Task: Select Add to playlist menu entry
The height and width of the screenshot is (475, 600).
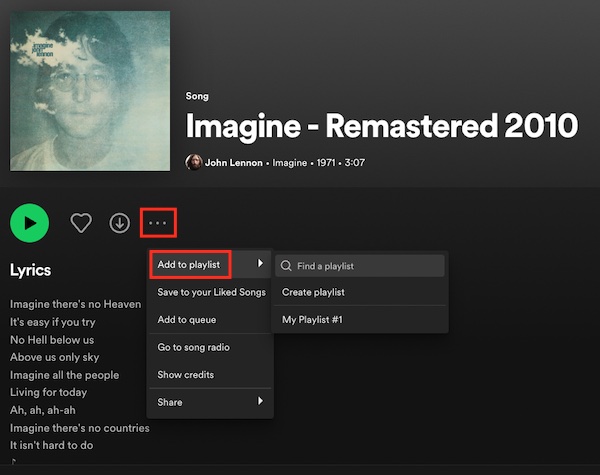Action: coord(190,264)
